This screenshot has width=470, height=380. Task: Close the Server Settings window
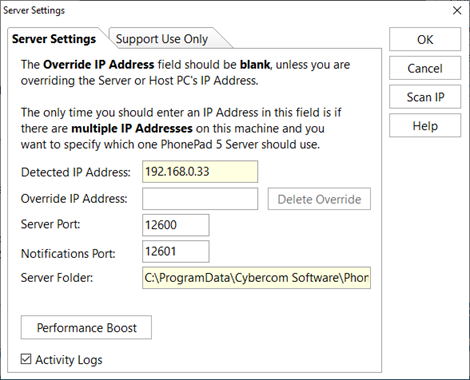click(457, 11)
